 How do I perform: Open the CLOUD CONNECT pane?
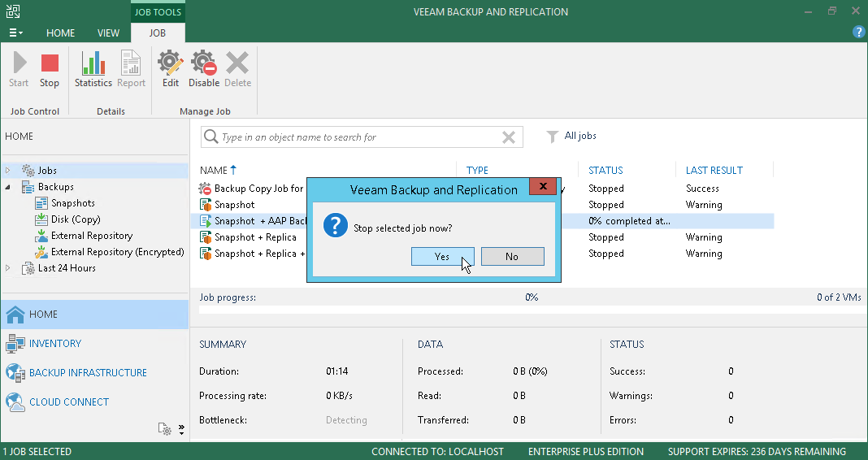[x=94, y=401]
